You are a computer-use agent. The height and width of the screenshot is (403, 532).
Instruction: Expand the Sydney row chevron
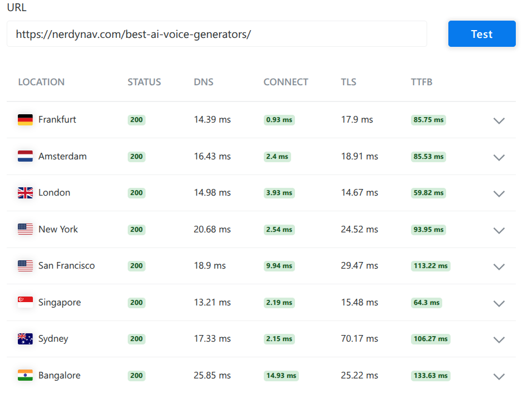[x=499, y=339]
